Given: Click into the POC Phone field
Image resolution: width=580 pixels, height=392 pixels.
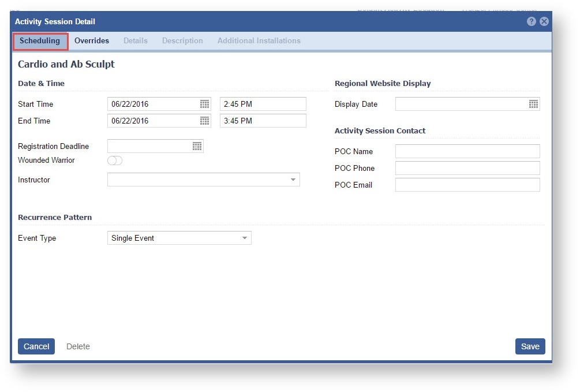Looking at the screenshot, I should pos(467,168).
